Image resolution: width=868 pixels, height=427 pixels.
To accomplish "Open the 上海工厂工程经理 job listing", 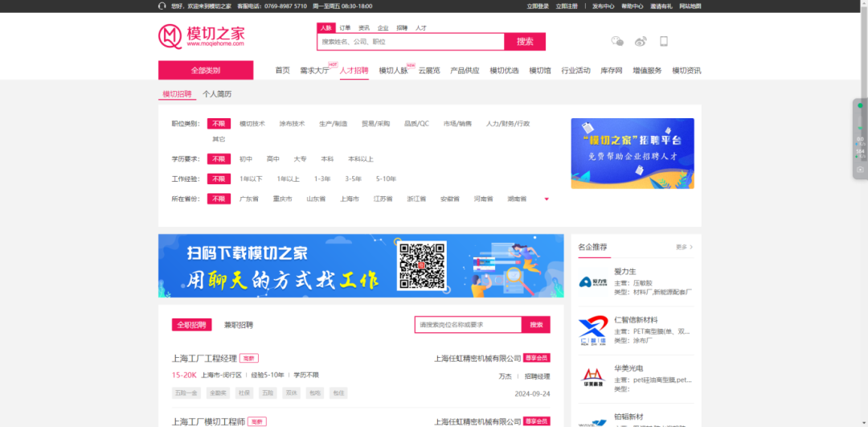I will 204,358.
